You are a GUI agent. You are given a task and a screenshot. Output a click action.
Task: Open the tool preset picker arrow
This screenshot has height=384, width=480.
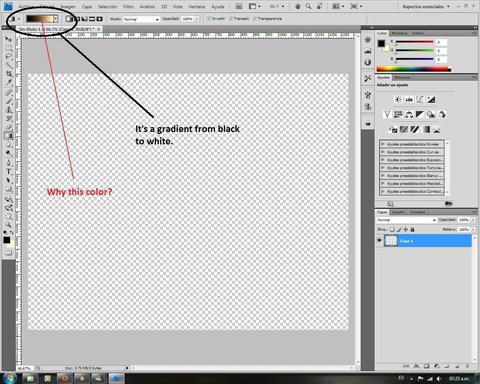(x=19, y=19)
